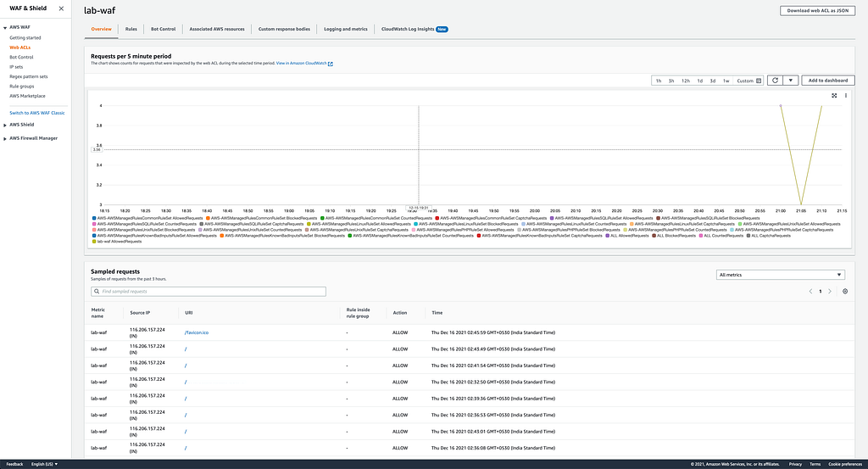The width and height of the screenshot is (868, 469).
Task: Expand the chart to full screen
Action: pos(834,96)
